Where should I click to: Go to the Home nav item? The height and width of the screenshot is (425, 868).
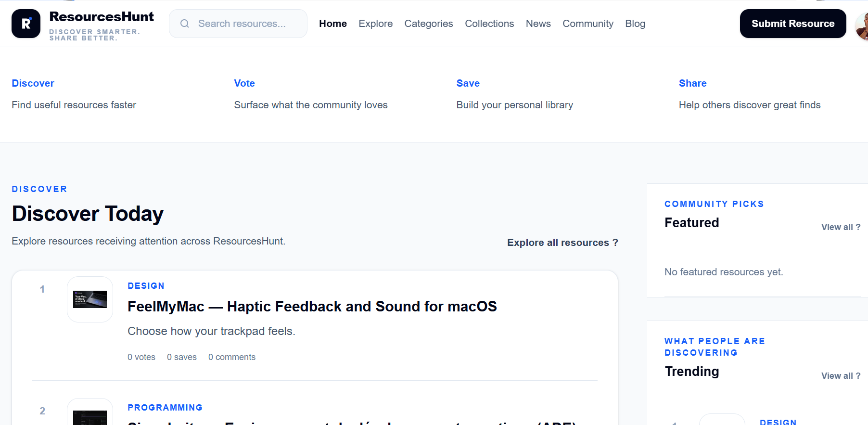click(x=333, y=24)
